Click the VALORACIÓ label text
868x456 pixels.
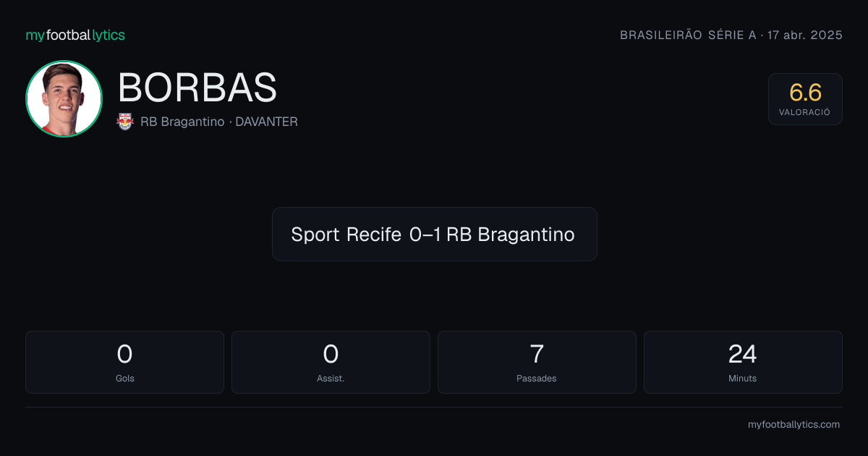tap(805, 113)
